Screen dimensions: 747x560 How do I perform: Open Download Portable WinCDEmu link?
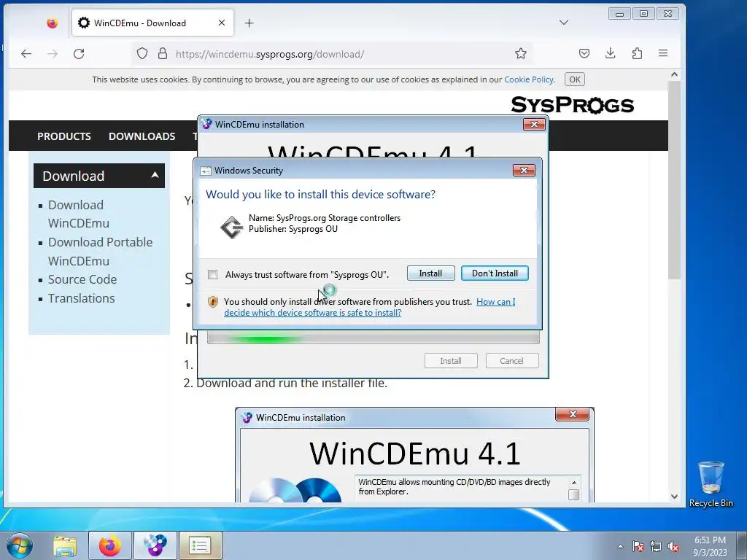tap(100, 252)
